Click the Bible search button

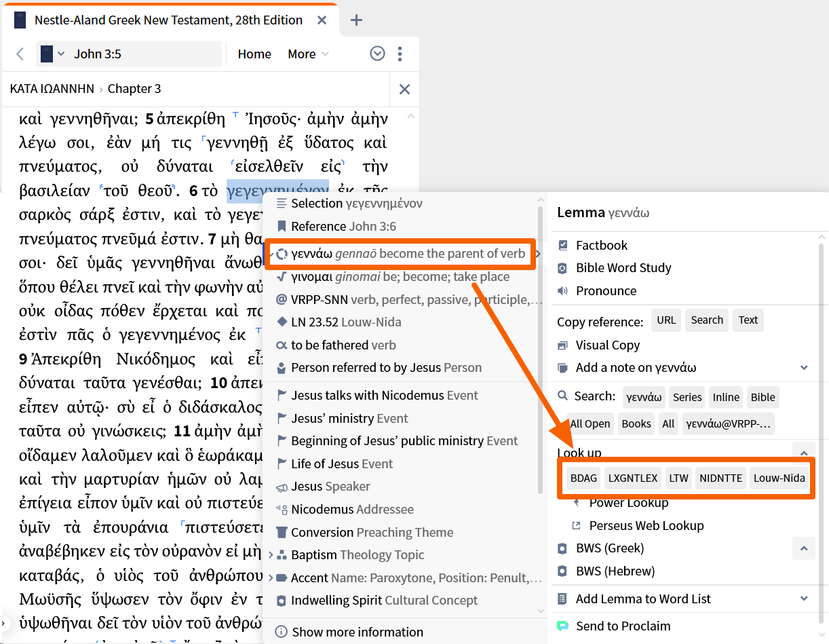[763, 397]
